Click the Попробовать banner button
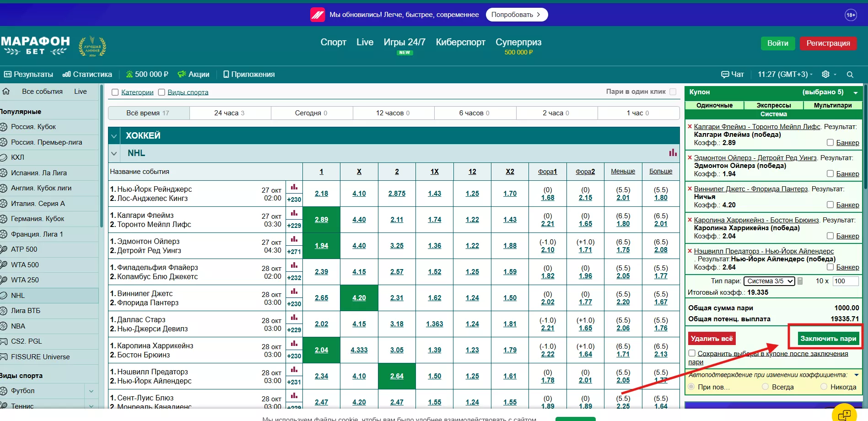 pyautogui.click(x=517, y=15)
